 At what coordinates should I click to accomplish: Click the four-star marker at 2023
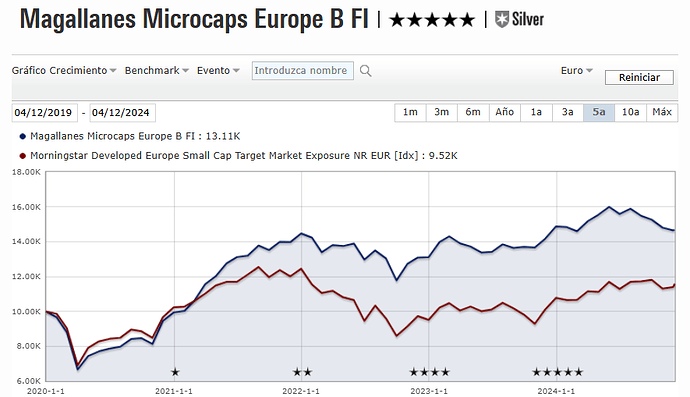click(429, 372)
